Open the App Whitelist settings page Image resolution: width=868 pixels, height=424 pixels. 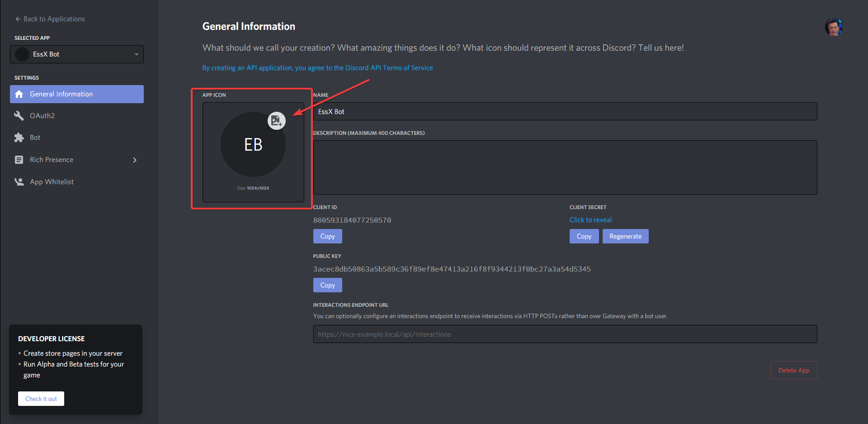[x=52, y=182]
